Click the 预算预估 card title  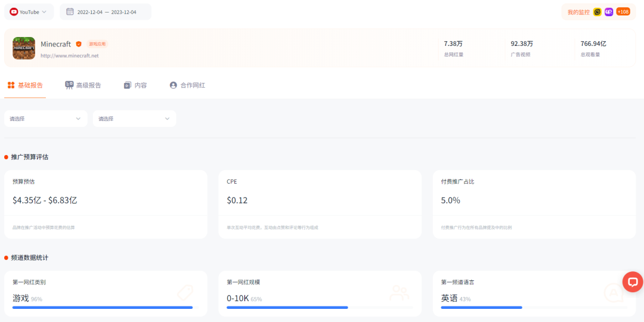point(24,181)
